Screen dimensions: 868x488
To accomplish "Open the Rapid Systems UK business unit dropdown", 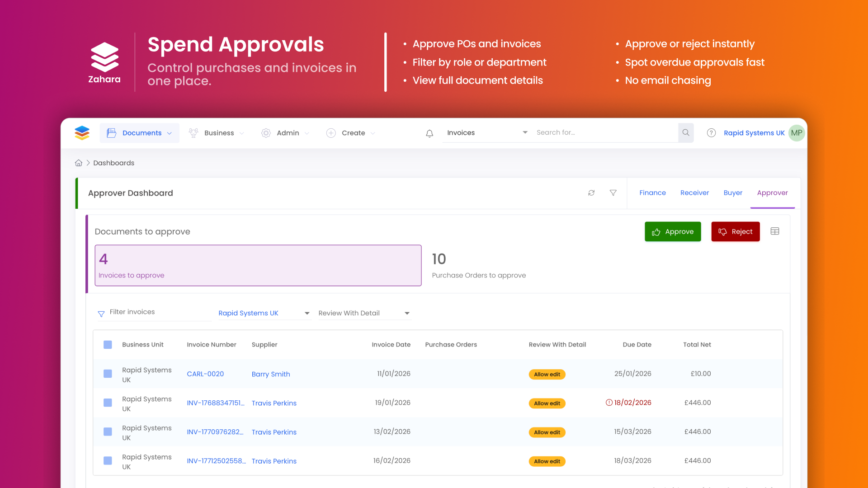I will click(x=264, y=313).
